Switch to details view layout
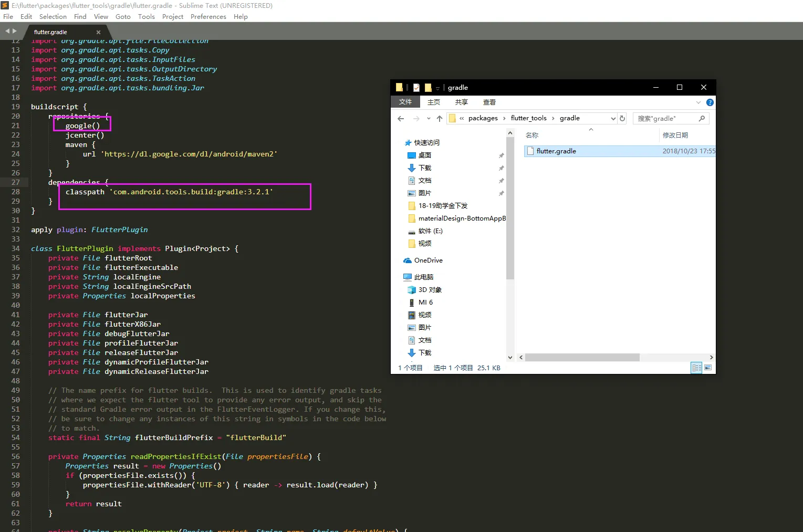Image resolution: width=803 pixels, height=532 pixels. tap(696, 368)
